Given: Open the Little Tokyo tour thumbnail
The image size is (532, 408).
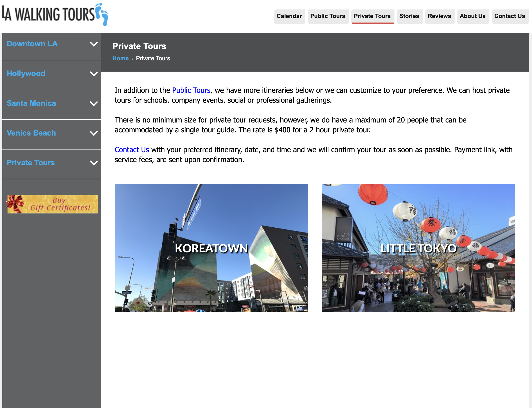Looking at the screenshot, I should click(418, 248).
